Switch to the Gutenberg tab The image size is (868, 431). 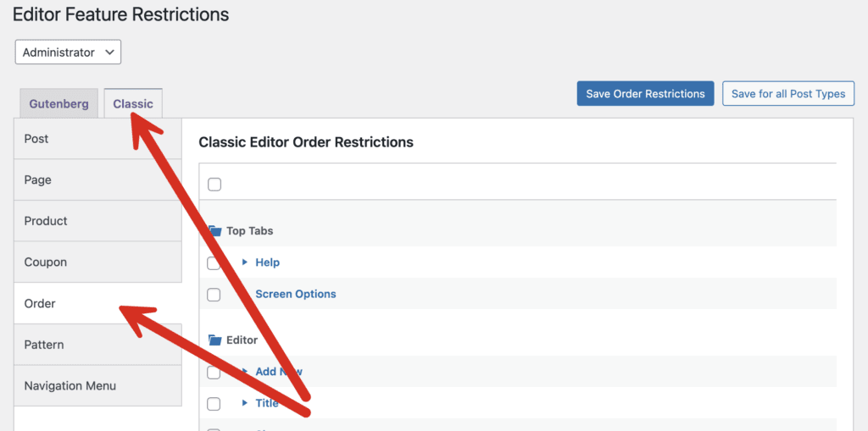58,103
